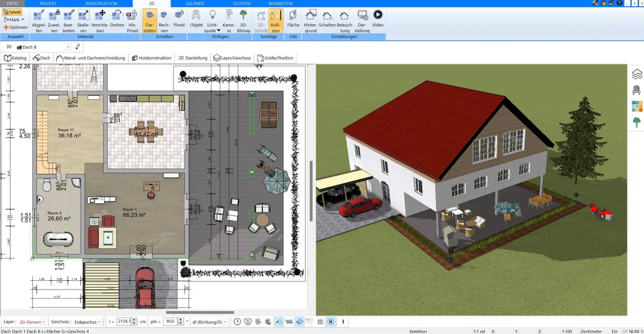Click the phi angle stepper arrows
The image size is (644, 334).
pos(181,322)
